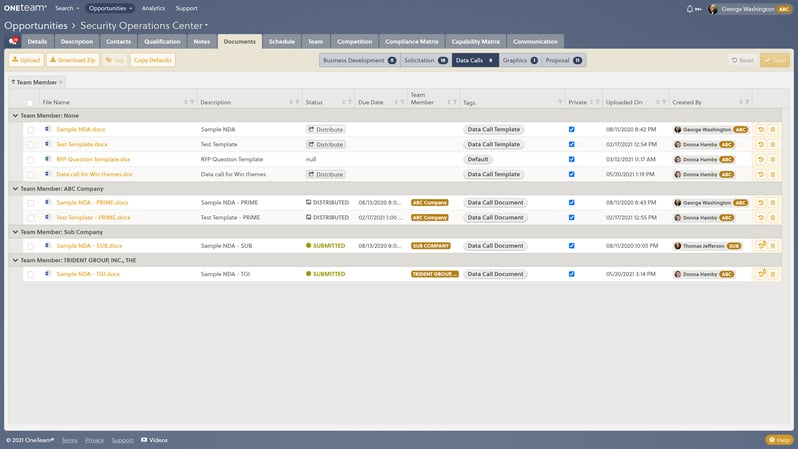Image resolution: width=798 pixels, height=449 pixels.
Task: Switch to the Details tab
Action: pos(37,42)
